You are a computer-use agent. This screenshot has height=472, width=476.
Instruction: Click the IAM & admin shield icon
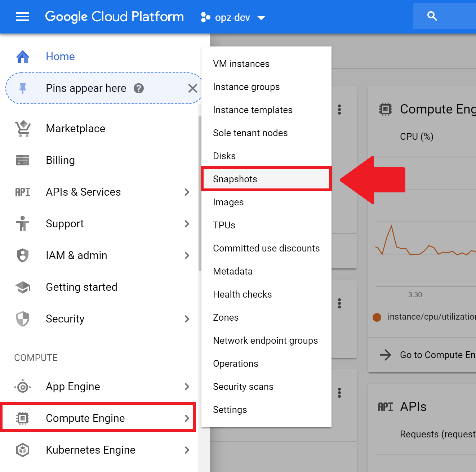(23, 255)
